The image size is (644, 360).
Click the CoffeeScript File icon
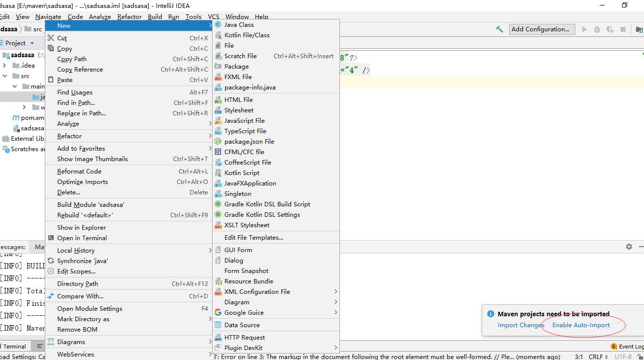click(x=218, y=162)
